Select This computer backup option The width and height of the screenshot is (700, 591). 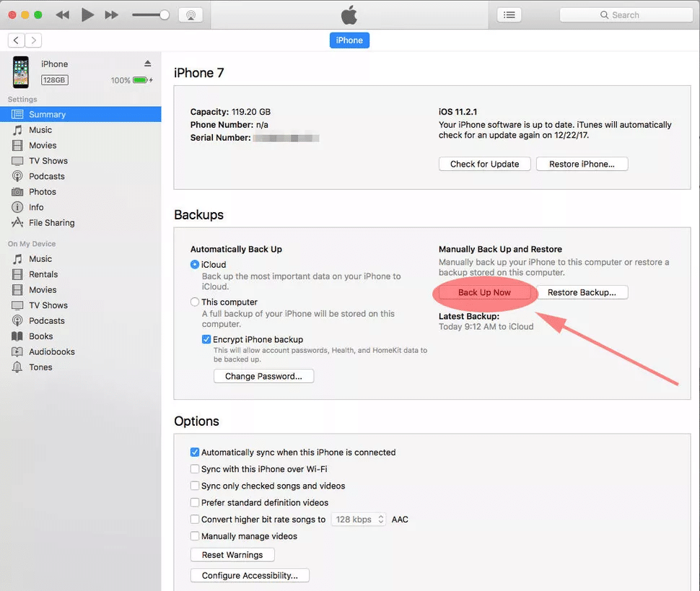[x=195, y=302]
